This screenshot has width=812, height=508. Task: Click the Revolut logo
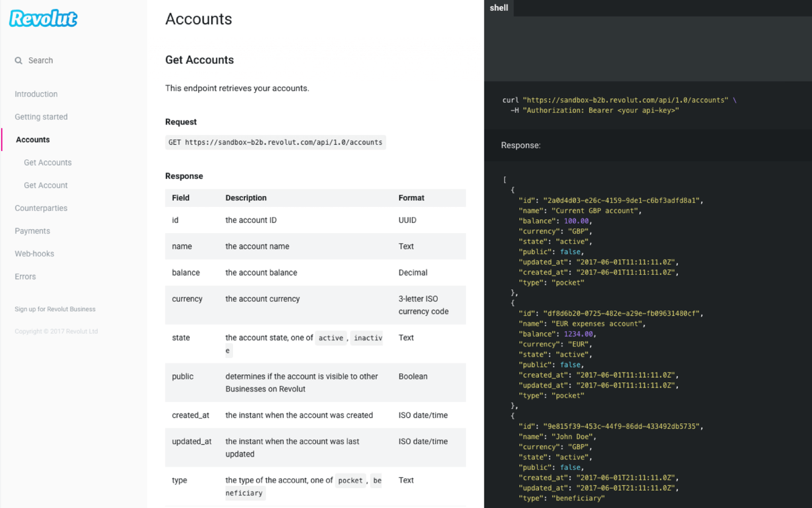point(43,18)
